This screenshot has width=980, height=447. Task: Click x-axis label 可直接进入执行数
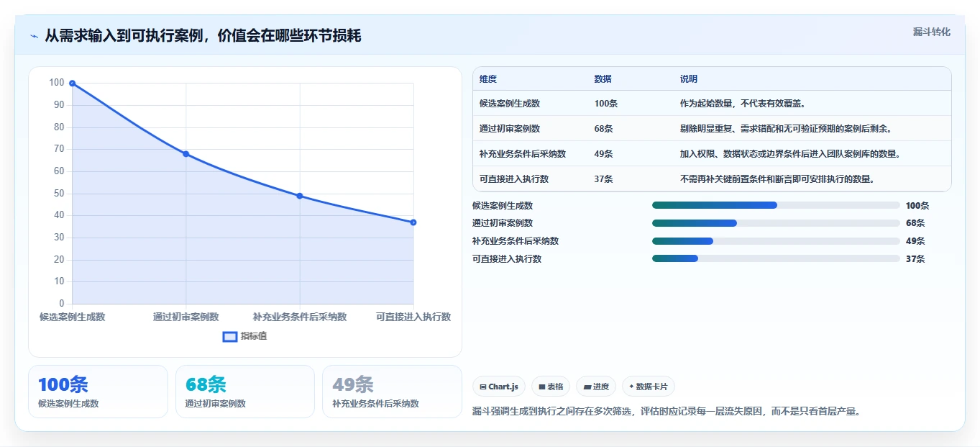click(x=413, y=317)
